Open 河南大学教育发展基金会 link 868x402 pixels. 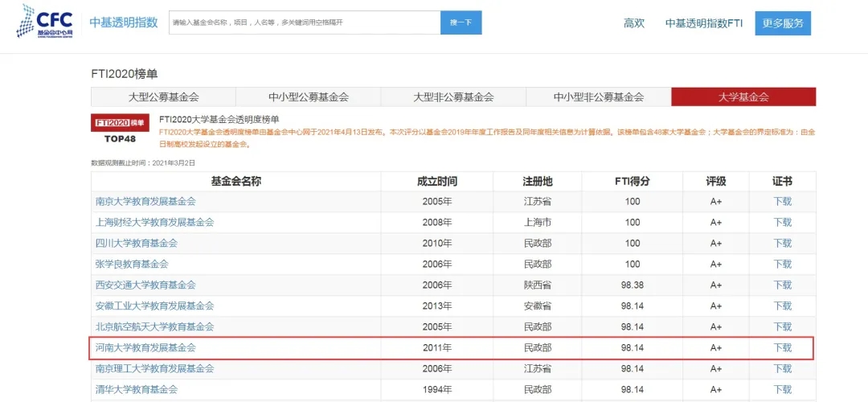point(145,348)
